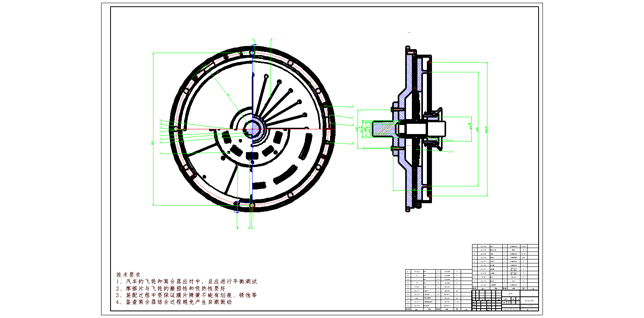644x318 pixels.
Task: Select the left vertical dimension of front view
Action: 153,129
